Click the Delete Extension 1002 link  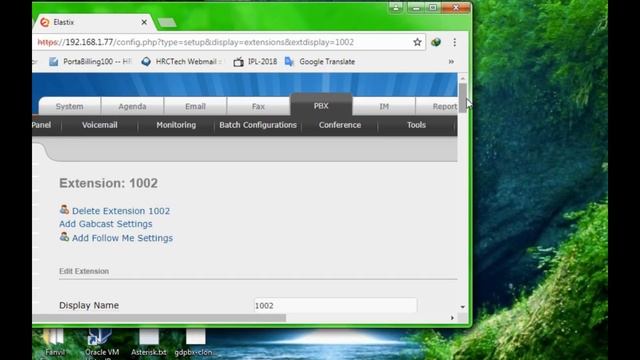click(x=121, y=211)
